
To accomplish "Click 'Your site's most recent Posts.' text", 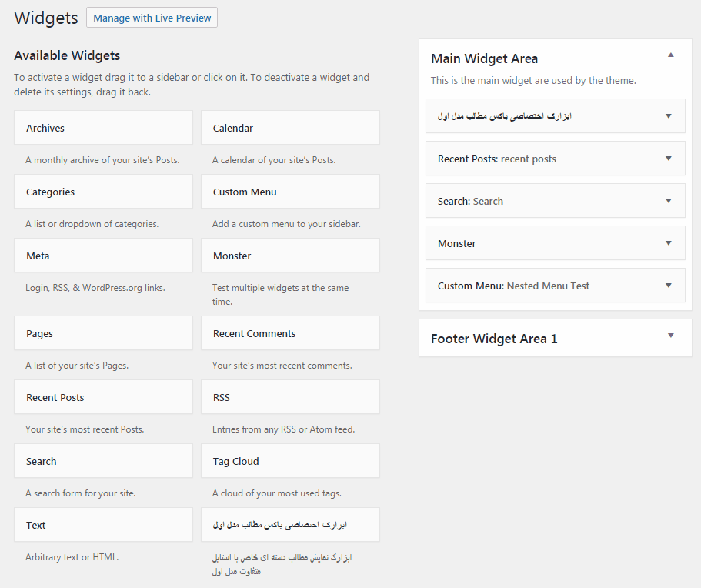I will [85, 429].
